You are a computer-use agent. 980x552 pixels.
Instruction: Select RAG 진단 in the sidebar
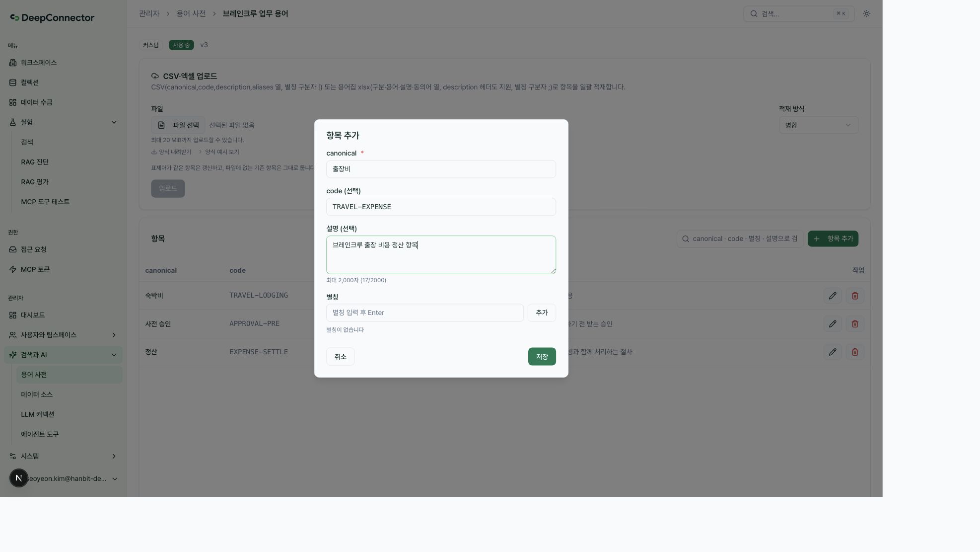69,162
